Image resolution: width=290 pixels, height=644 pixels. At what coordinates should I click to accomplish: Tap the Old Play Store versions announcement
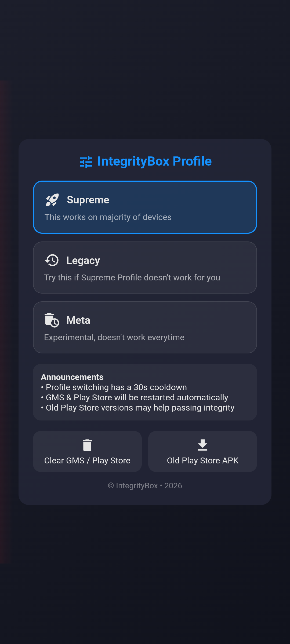140,408
